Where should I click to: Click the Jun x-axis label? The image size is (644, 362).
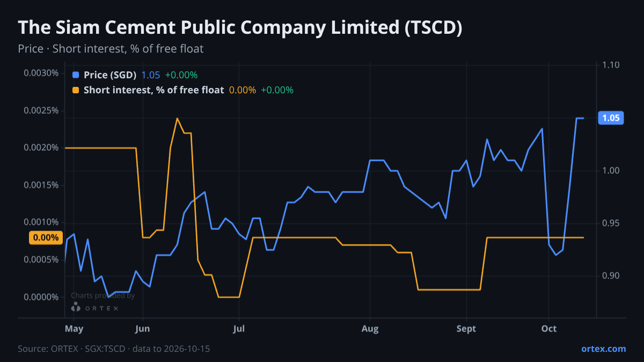(143, 328)
